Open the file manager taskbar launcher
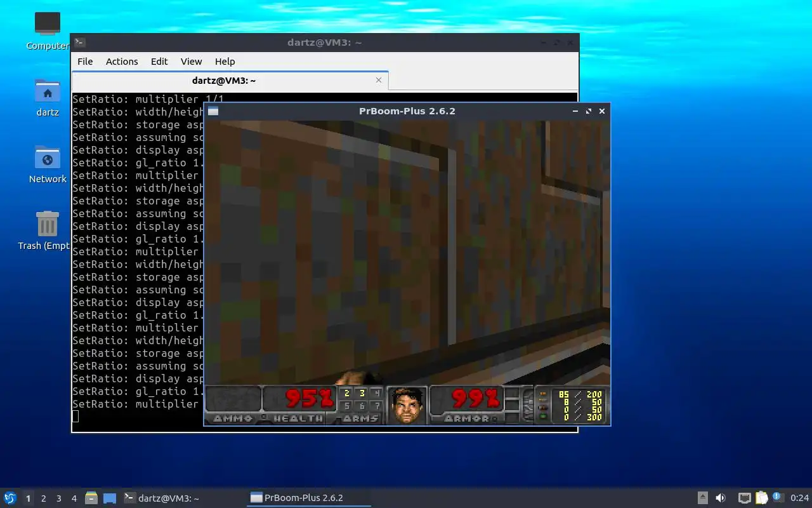The image size is (812, 508). pos(91,498)
